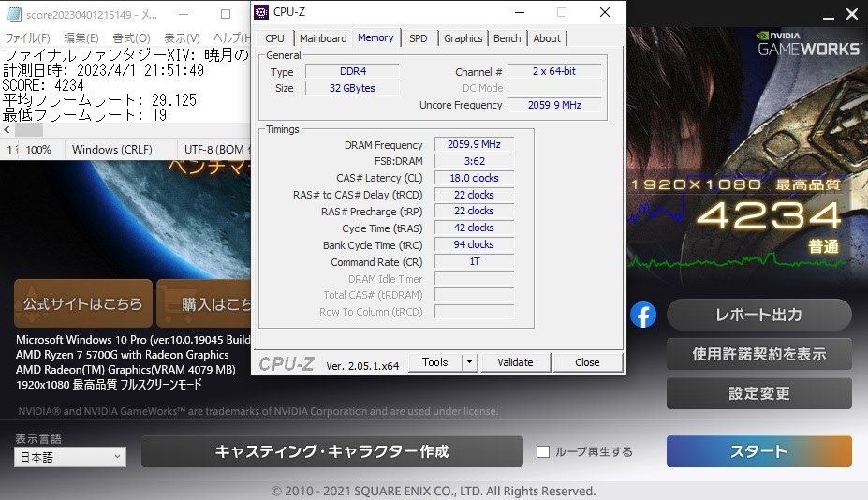The width and height of the screenshot is (868, 500).
Task: Click the レポート出力 button
Action: click(759, 315)
